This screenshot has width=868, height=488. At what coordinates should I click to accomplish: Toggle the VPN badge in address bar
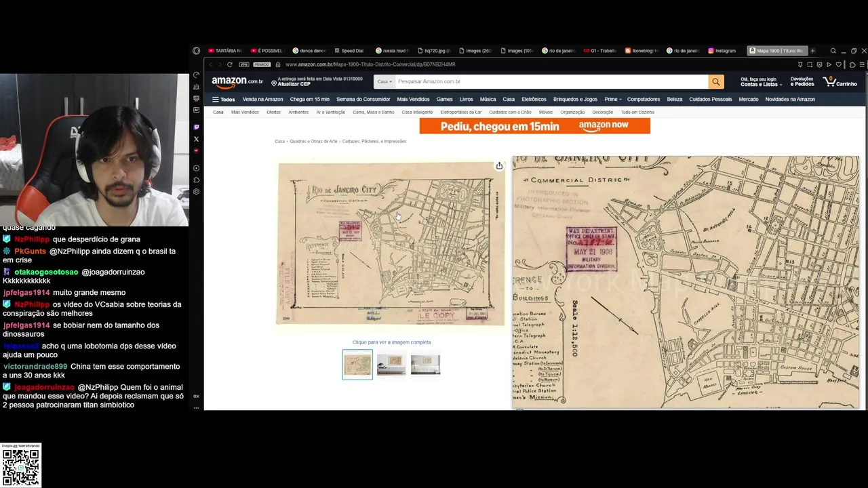coord(244,64)
